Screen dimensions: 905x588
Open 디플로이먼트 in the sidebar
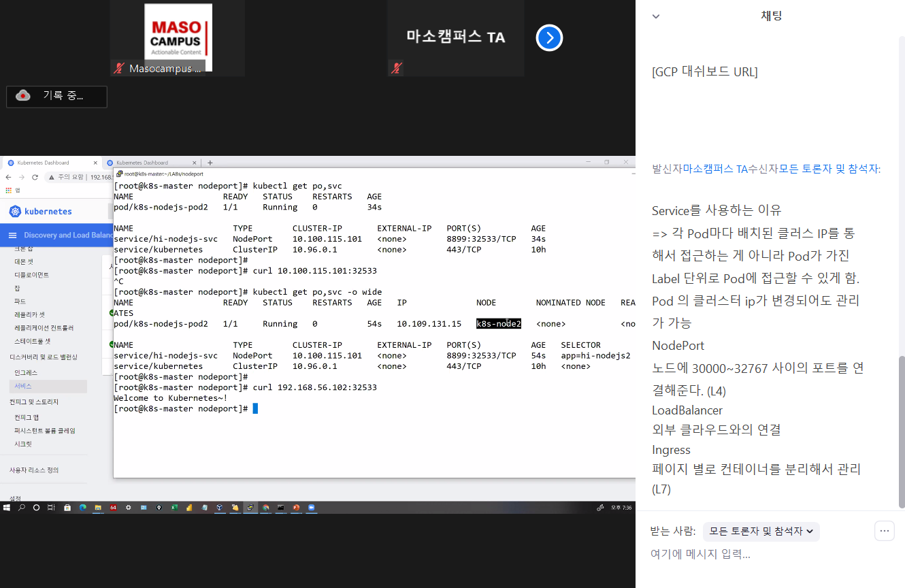tap(31, 275)
